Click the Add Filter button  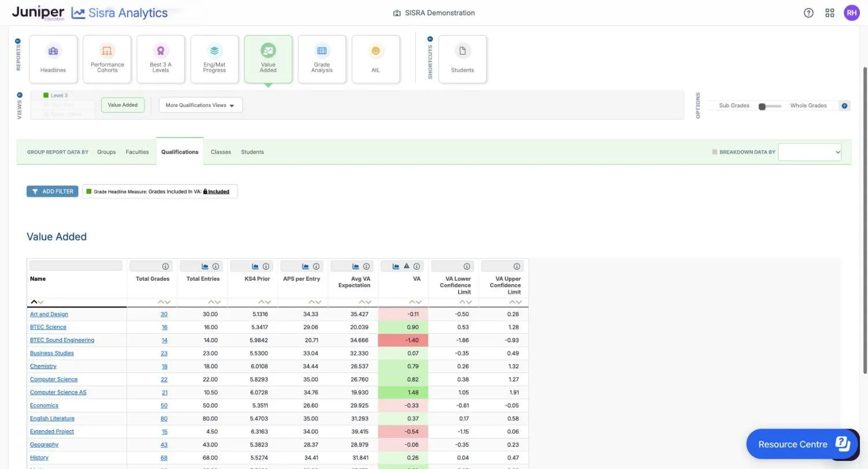52,191
